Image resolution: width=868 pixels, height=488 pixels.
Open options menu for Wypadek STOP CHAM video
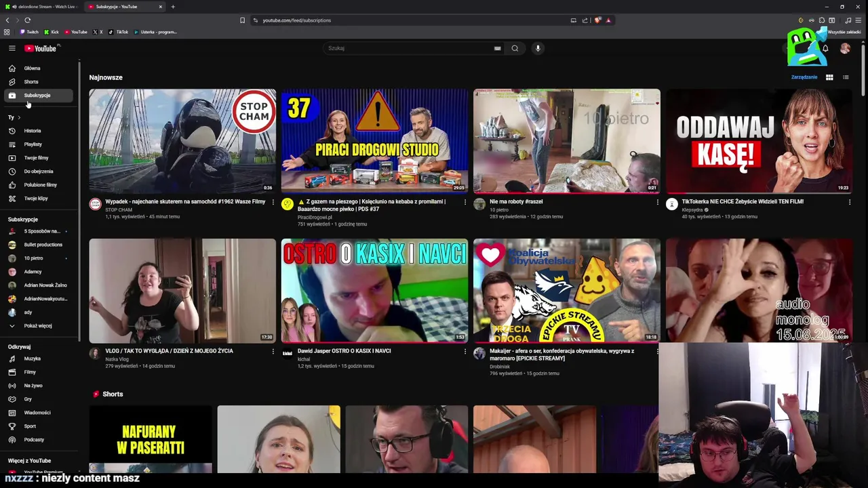tap(273, 202)
